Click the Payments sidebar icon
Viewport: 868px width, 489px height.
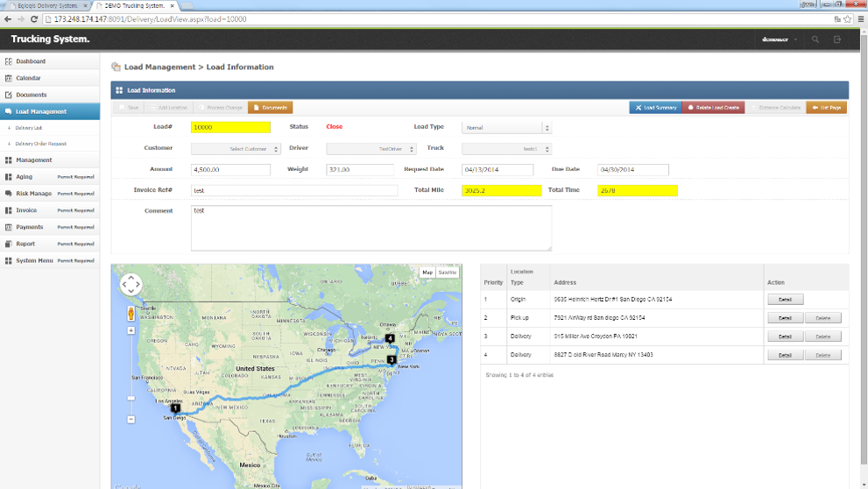(x=8, y=227)
